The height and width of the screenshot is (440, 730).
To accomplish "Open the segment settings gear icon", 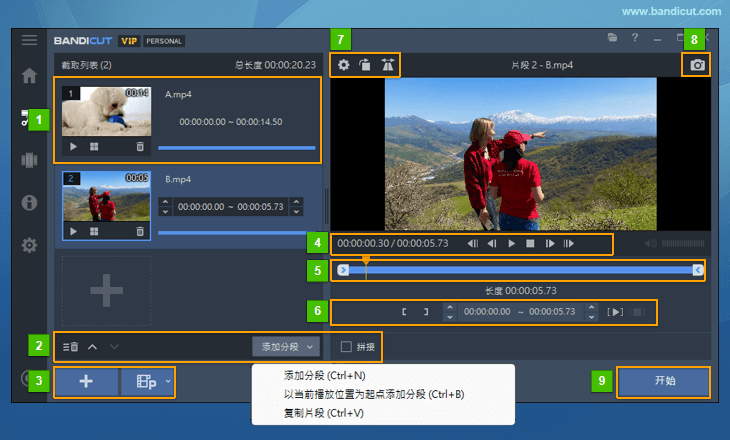I will pos(344,65).
